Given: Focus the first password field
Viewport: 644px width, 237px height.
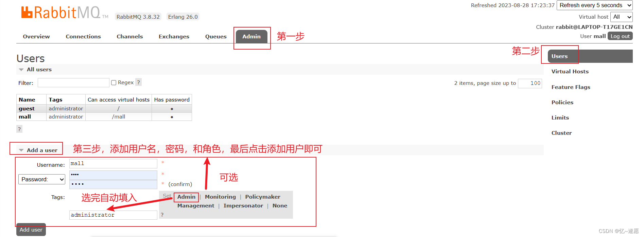Looking at the screenshot, I should point(113,175).
